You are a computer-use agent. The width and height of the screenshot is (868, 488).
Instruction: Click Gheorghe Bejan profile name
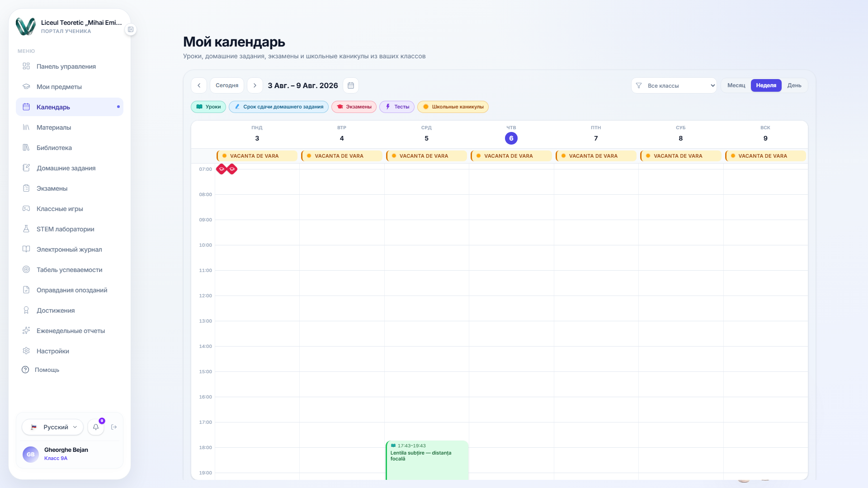pyautogui.click(x=66, y=450)
